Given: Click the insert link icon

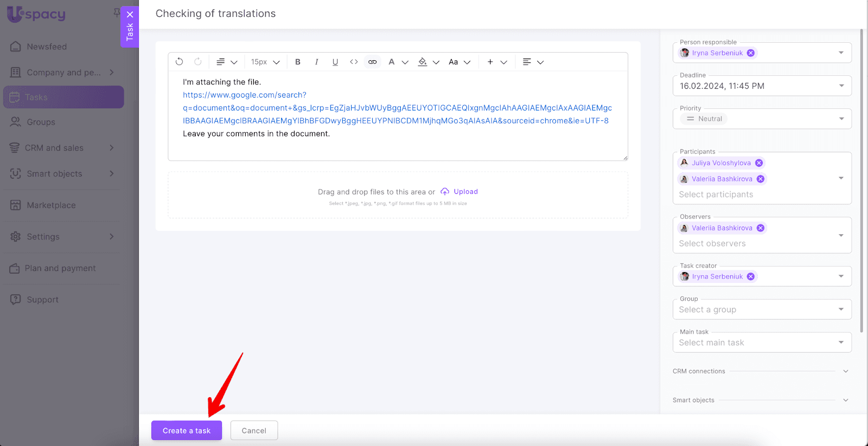Looking at the screenshot, I should pyautogui.click(x=372, y=62).
